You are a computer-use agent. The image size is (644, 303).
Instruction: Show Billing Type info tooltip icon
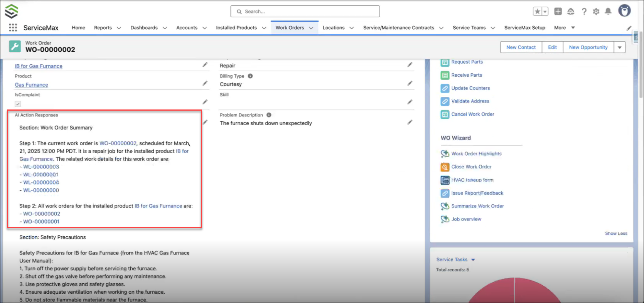pos(250,76)
